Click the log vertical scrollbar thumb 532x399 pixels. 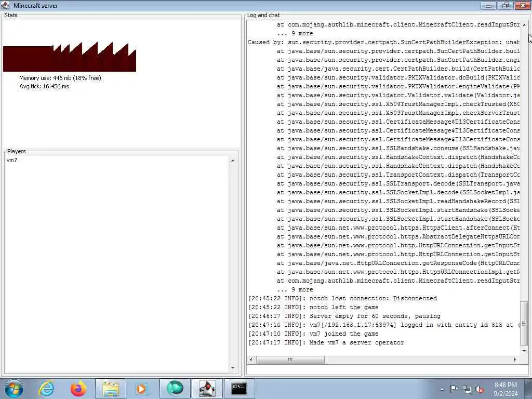point(524,323)
